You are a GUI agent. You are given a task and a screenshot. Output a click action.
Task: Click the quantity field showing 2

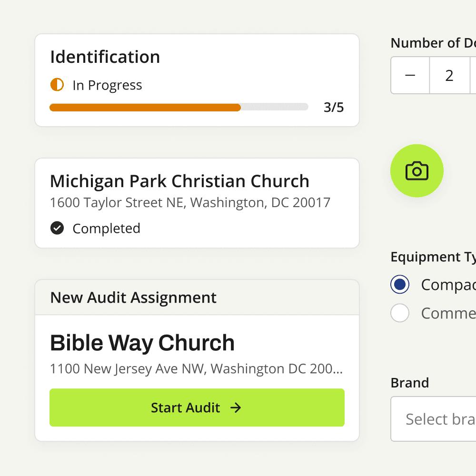(x=449, y=76)
